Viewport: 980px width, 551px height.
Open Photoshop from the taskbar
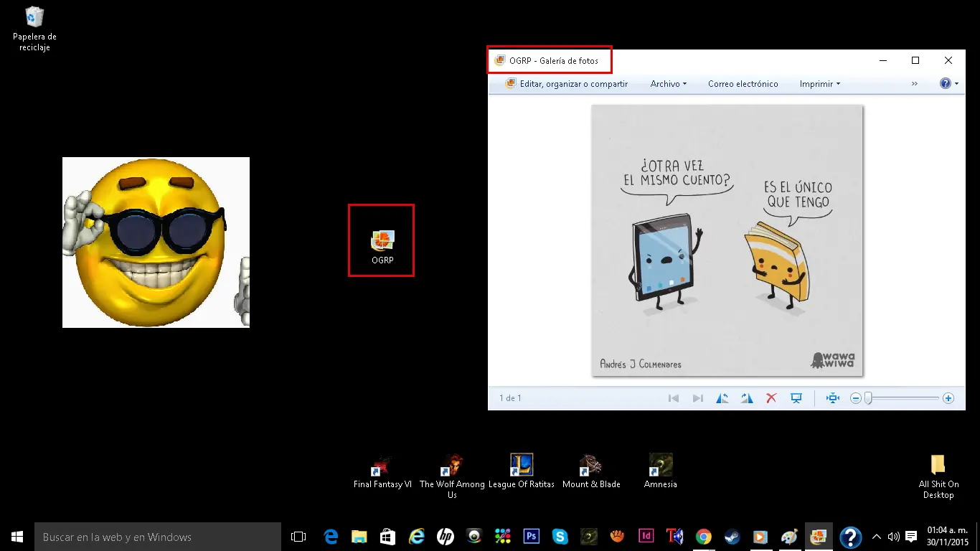532,537
